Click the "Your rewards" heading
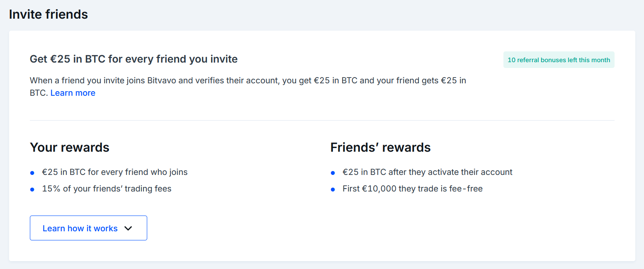This screenshot has height=269, width=644. [70, 147]
